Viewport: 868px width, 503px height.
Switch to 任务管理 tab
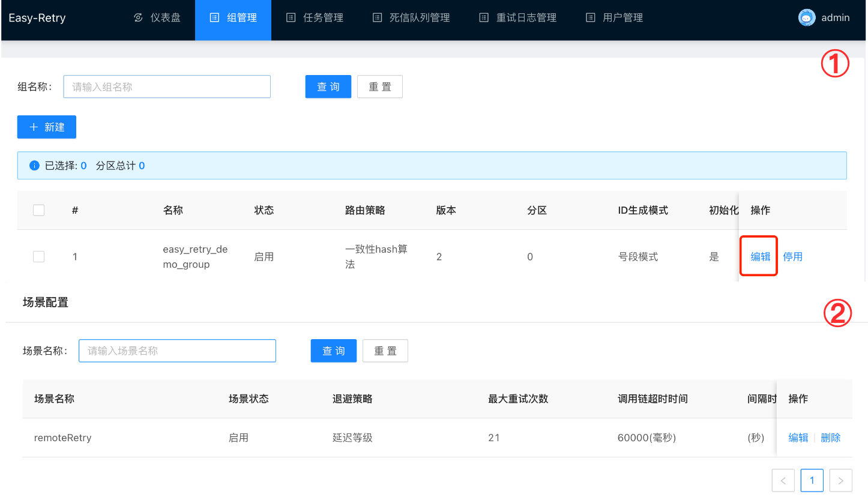(315, 17)
